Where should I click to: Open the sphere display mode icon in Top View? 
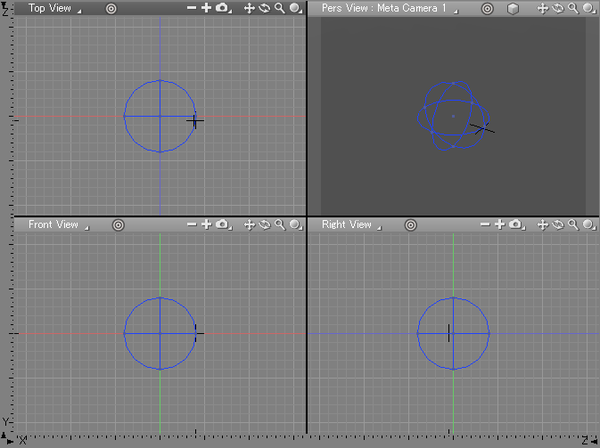(295, 8)
